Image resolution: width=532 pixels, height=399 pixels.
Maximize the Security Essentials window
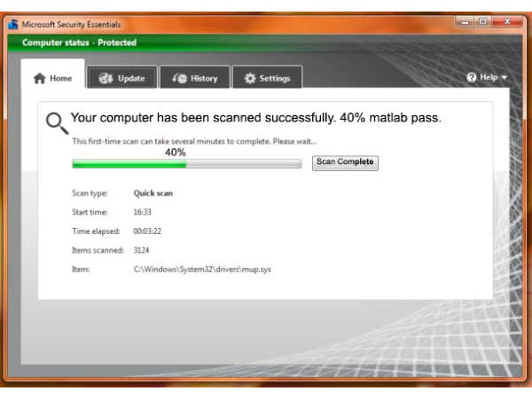point(483,22)
